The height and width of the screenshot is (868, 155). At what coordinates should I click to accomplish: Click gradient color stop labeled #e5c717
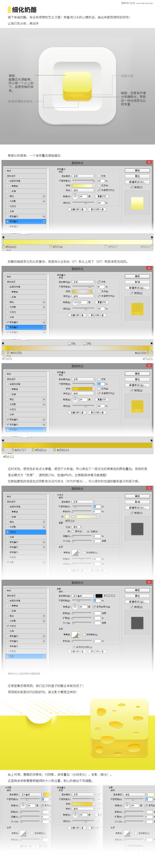coord(12,450)
